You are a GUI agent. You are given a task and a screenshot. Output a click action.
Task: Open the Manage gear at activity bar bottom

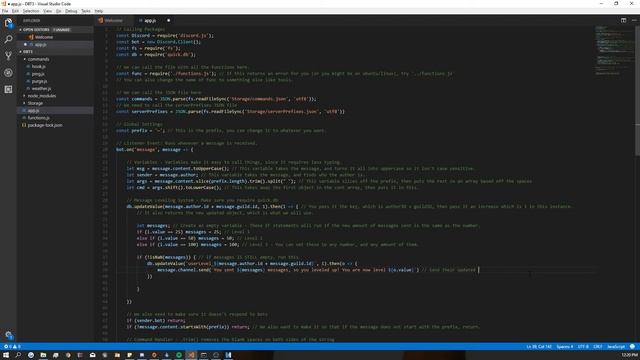point(8,335)
